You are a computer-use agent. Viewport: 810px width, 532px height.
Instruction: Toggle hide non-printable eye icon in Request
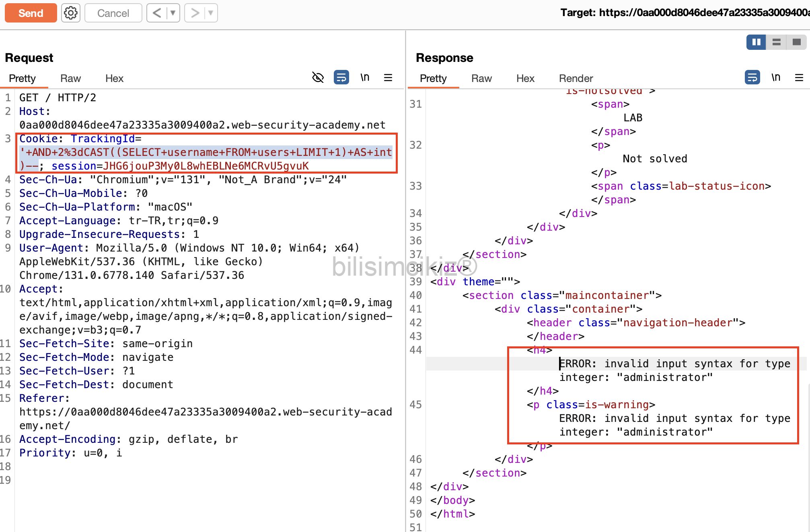coord(318,77)
